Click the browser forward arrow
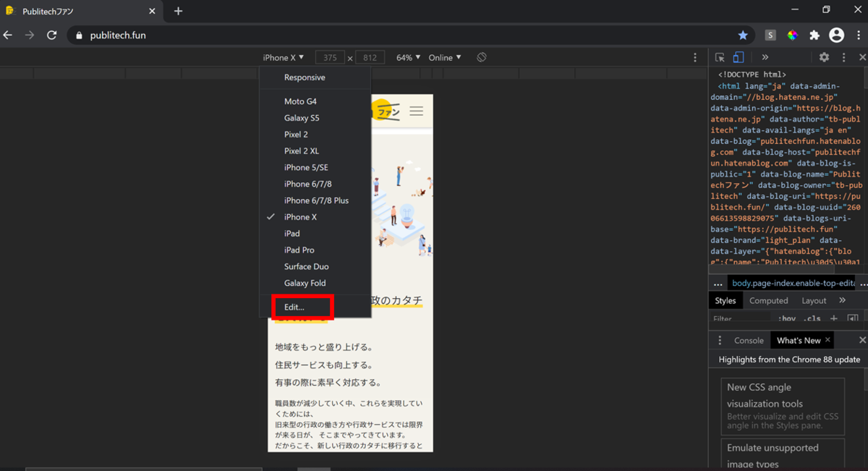 click(30, 35)
